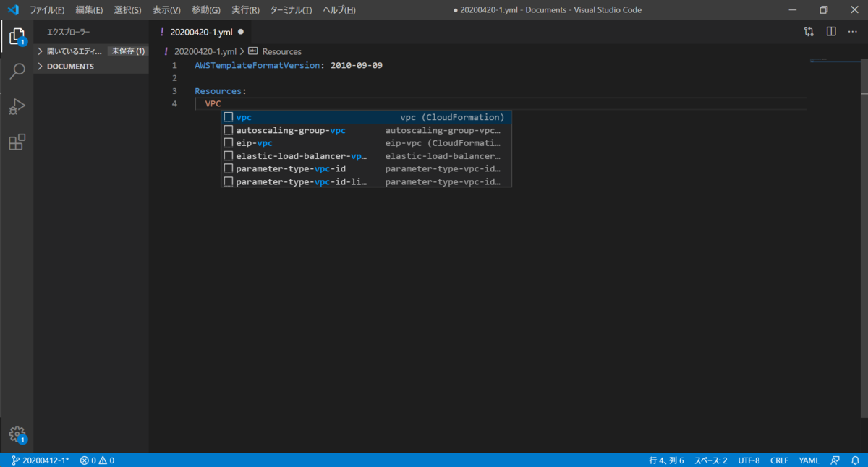Click the parameter-type-vpc-id-list snippet icon

pyautogui.click(x=228, y=182)
